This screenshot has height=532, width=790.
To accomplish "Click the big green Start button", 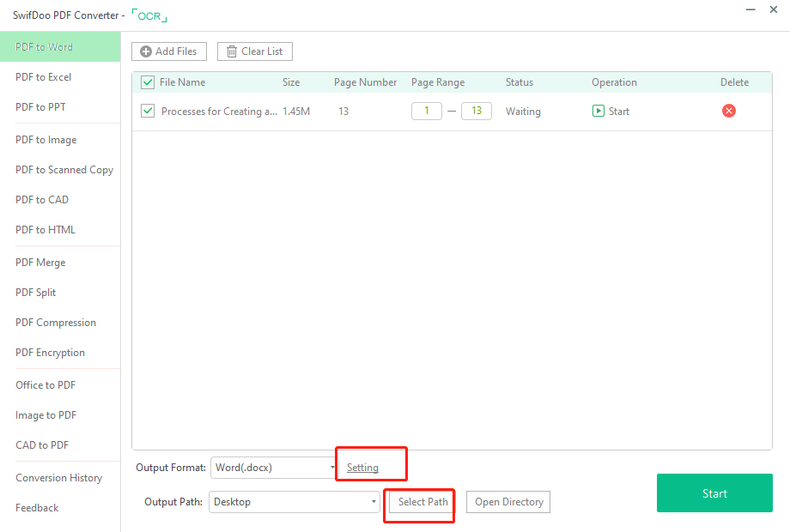I will tap(714, 493).
